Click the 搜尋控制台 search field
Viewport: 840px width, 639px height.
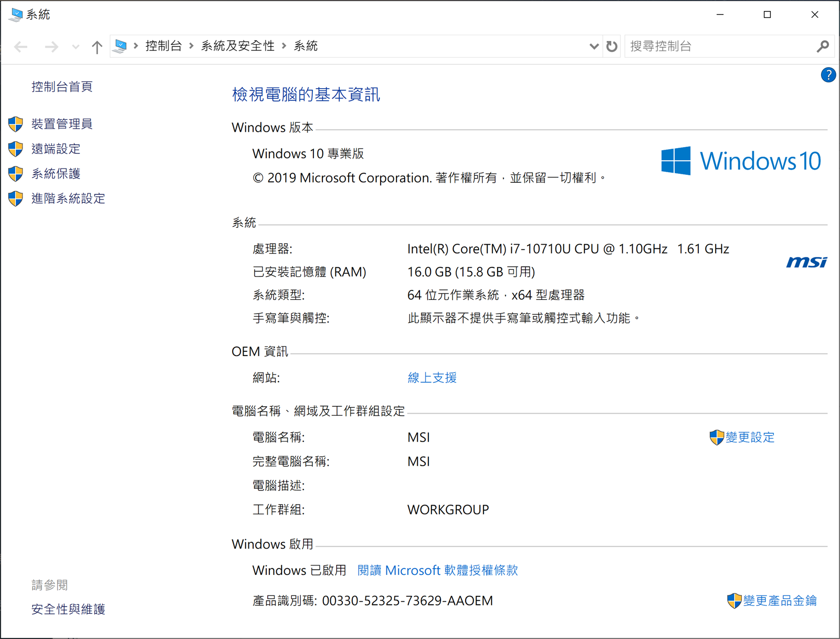click(x=719, y=46)
